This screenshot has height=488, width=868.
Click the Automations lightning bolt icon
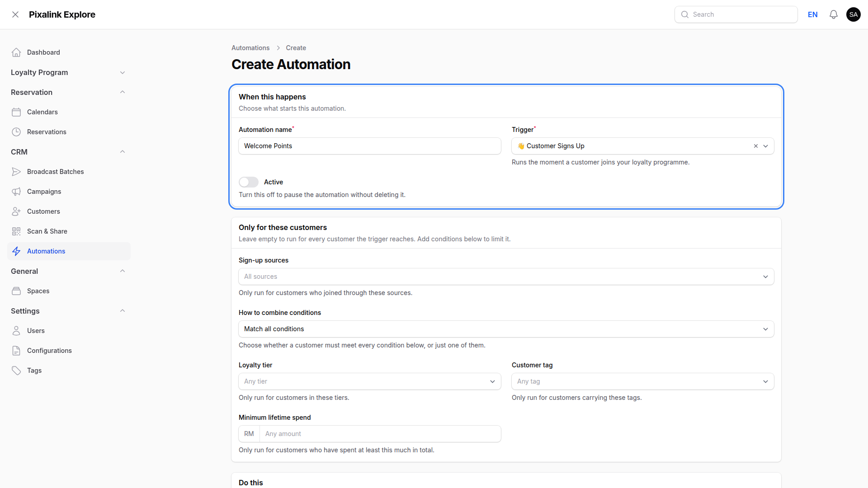[x=16, y=251]
